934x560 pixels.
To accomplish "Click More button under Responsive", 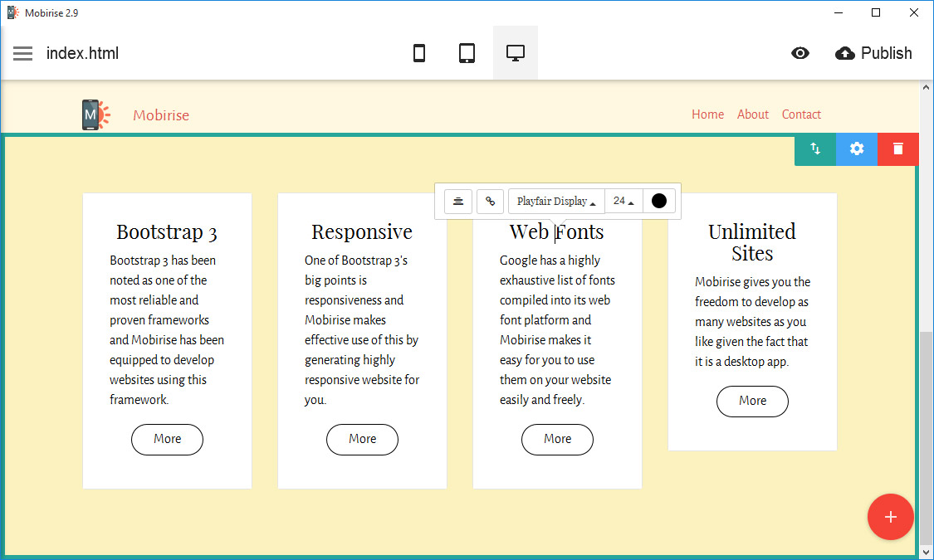I will click(362, 439).
